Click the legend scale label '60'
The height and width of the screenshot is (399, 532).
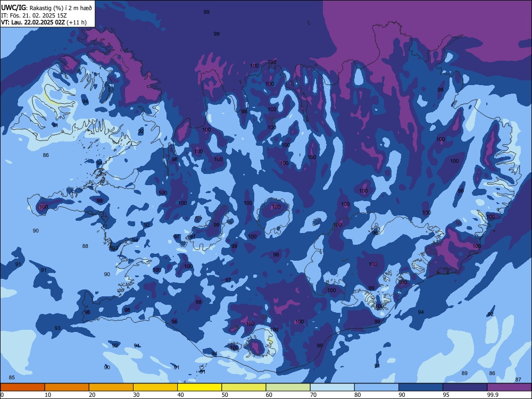269,395
